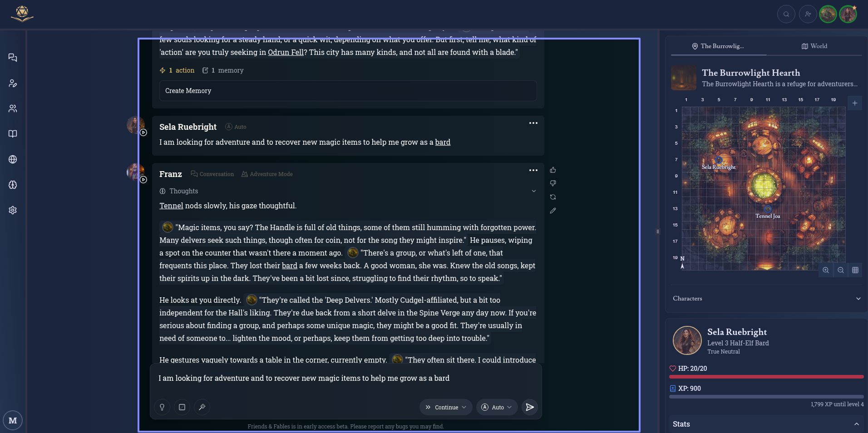Viewport: 868px width, 433px height.
Task: Toggle the map grid overlay button
Action: pyautogui.click(x=855, y=270)
